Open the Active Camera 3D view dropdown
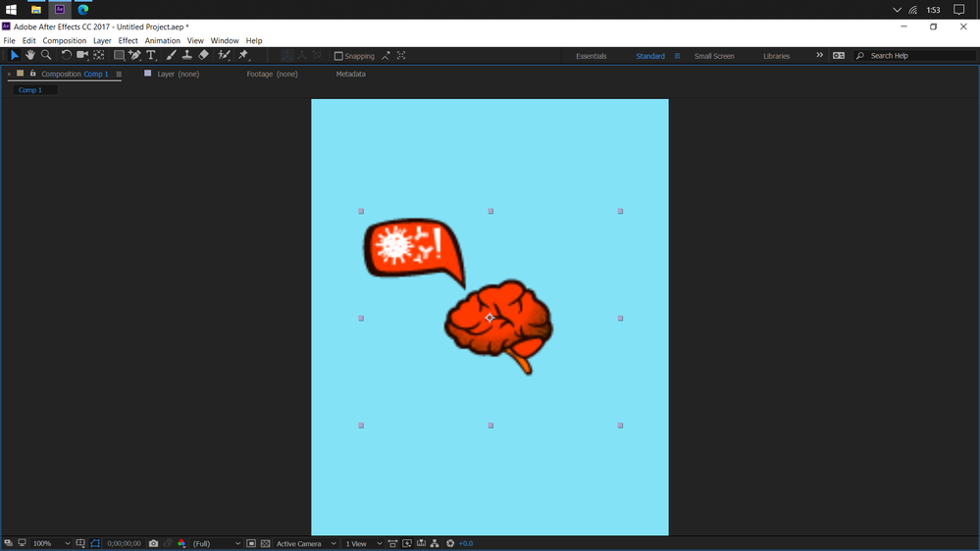 [306, 543]
